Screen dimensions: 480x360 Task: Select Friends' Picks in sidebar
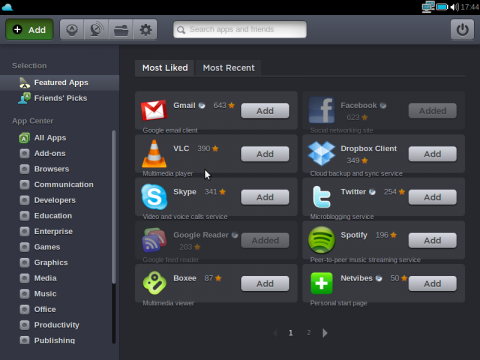tap(59, 98)
